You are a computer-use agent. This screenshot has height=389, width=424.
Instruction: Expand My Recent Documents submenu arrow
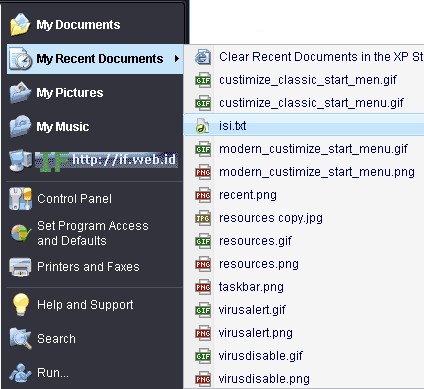click(x=177, y=59)
